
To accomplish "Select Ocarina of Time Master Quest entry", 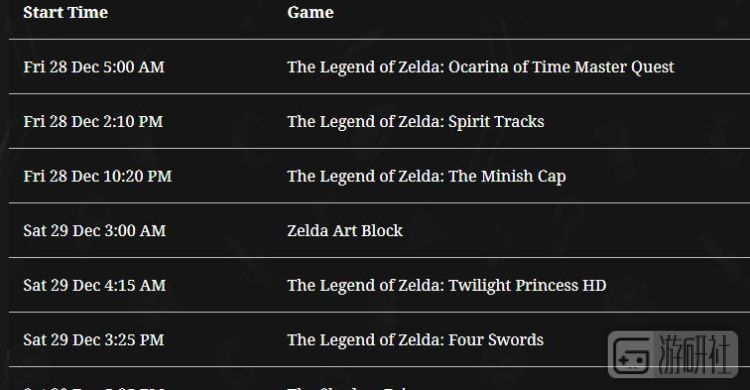I will point(481,67).
